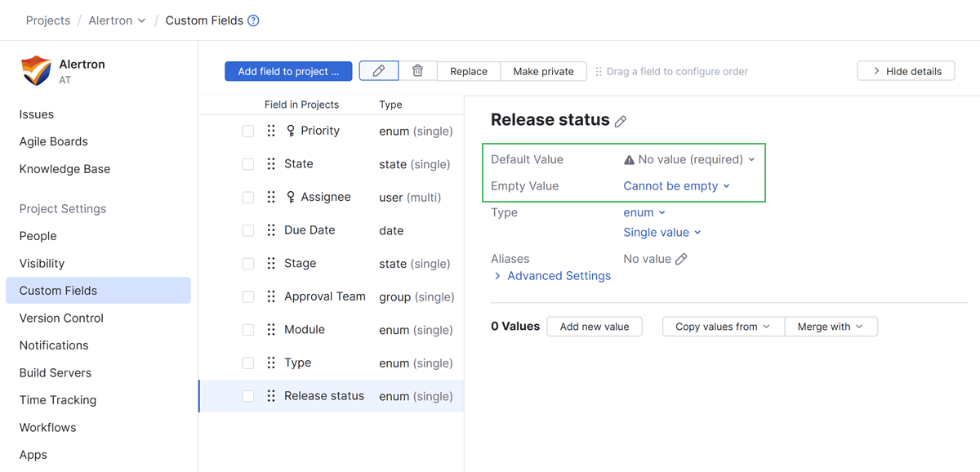Open Version Control in sidebar
The width and height of the screenshot is (980, 472).
[61, 318]
